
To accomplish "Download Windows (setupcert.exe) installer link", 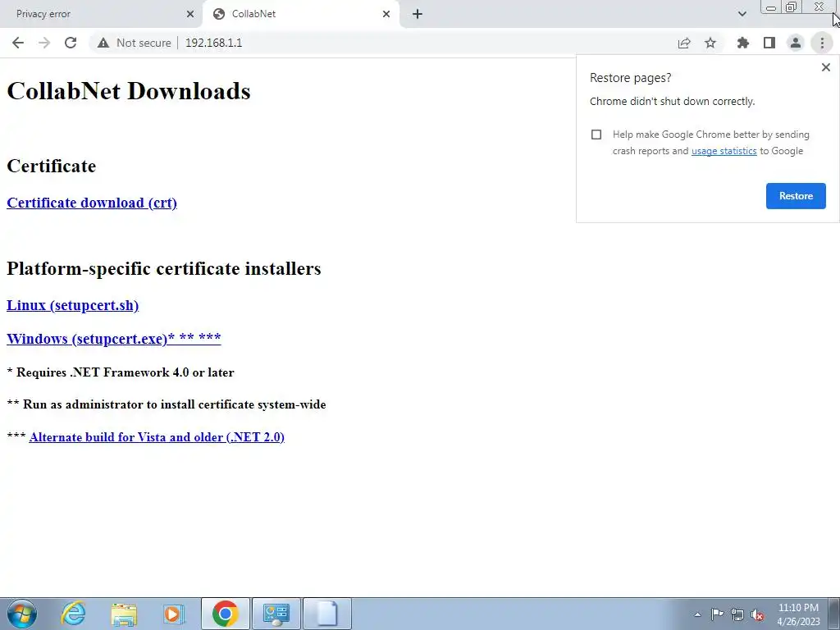I will pos(113,339).
